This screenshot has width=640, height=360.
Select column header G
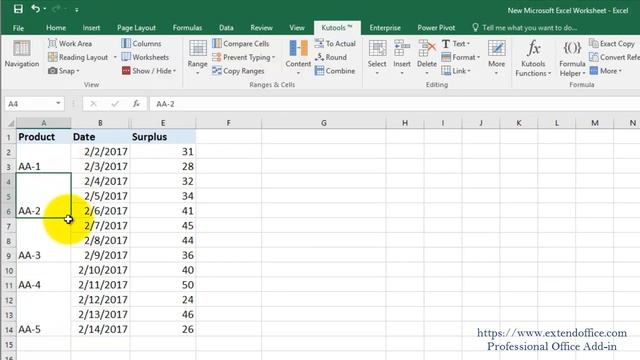pyautogui.click(x=324, y=123)
